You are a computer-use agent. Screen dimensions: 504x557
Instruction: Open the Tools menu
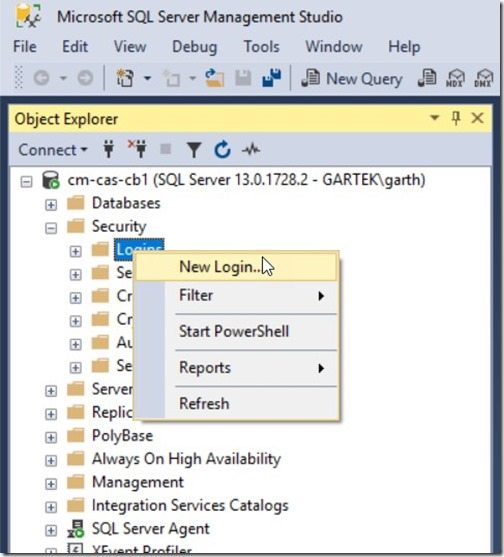coord(261,47)
